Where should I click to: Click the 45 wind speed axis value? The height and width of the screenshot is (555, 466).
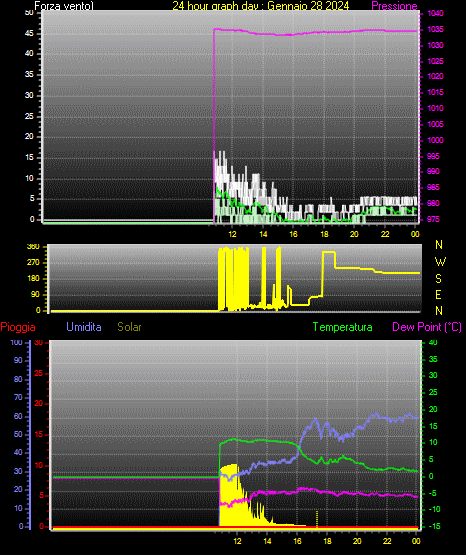(x=29, y=34)
